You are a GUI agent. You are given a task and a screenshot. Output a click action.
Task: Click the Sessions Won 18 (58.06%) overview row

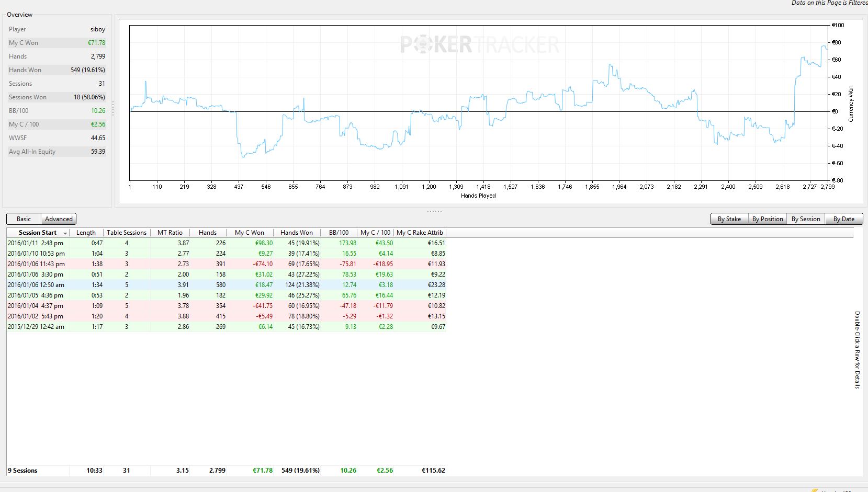(57, 97)
